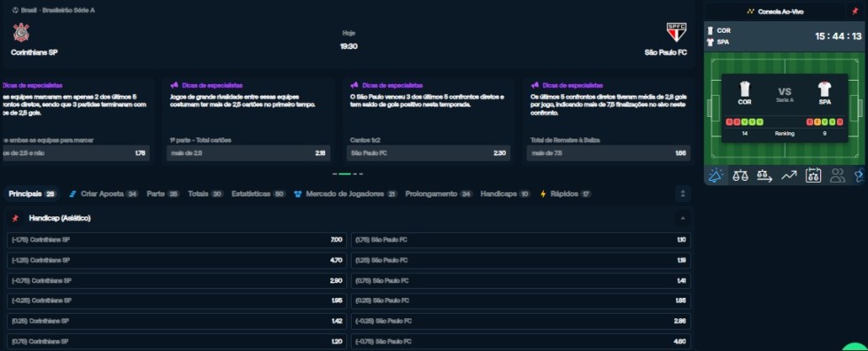
Task: Collapse the Handicap (Asiático) section
Action: [x=683, y=219]
